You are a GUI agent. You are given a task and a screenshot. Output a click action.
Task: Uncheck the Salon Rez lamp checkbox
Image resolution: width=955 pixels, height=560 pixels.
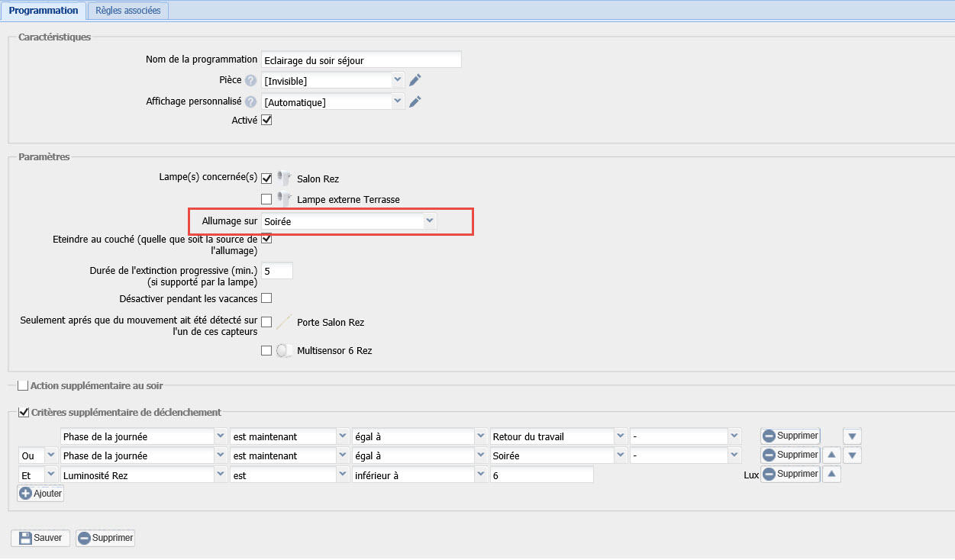[x=266, y=179]
